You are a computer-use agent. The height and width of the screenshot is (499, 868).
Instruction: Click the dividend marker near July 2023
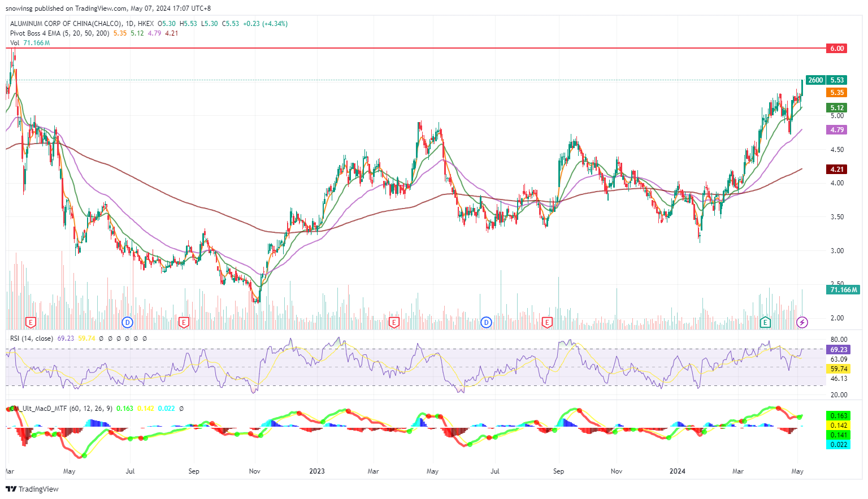click(x=486, y=323)
